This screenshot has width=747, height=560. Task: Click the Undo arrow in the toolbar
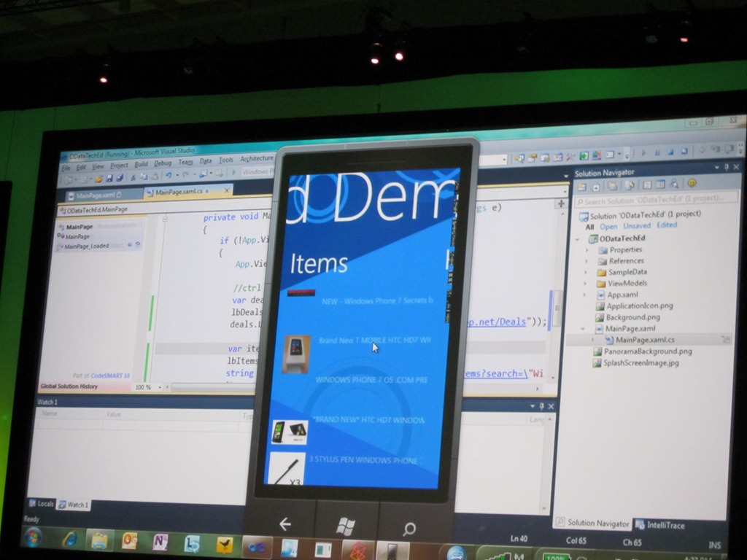point(169,176)
